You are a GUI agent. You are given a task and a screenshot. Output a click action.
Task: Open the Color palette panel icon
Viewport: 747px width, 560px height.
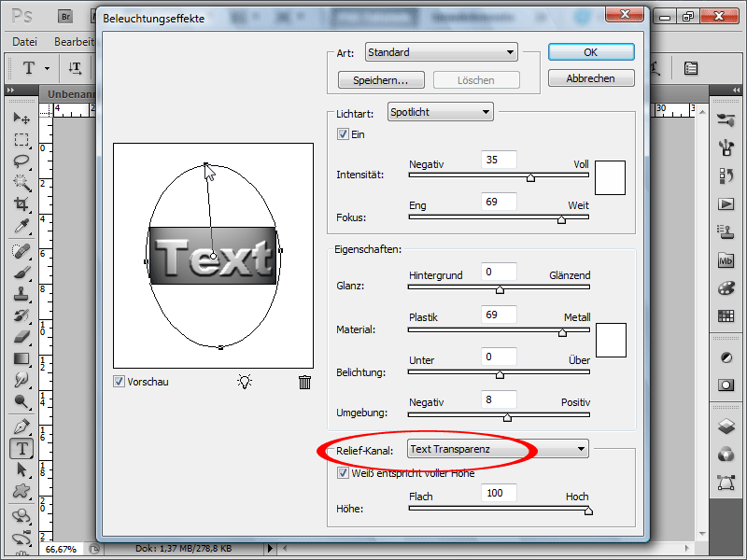[726, 288]
